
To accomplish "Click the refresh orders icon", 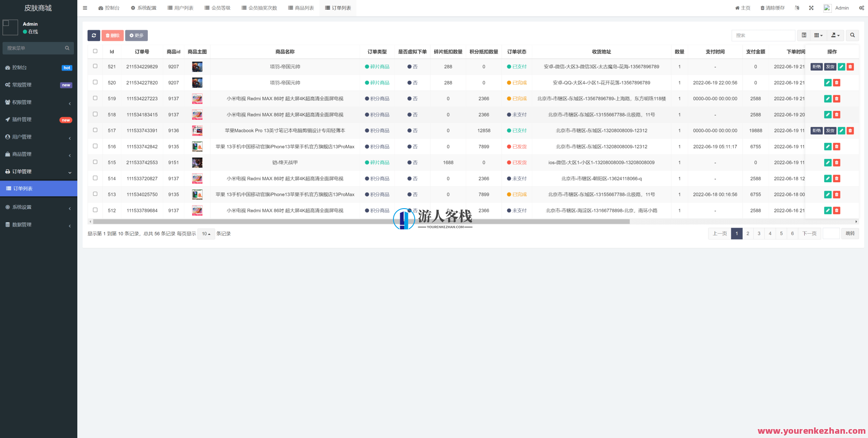I will point(94,35).
